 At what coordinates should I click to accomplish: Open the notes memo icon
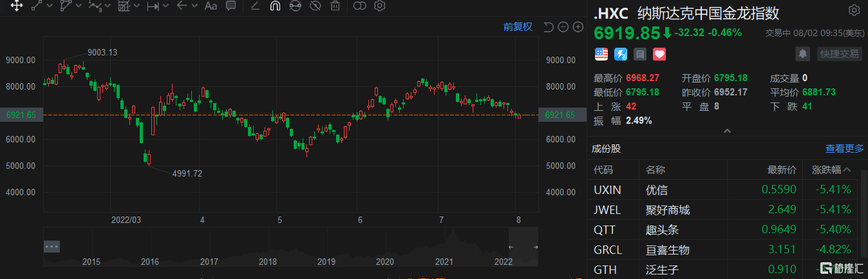tap(640, 54)
